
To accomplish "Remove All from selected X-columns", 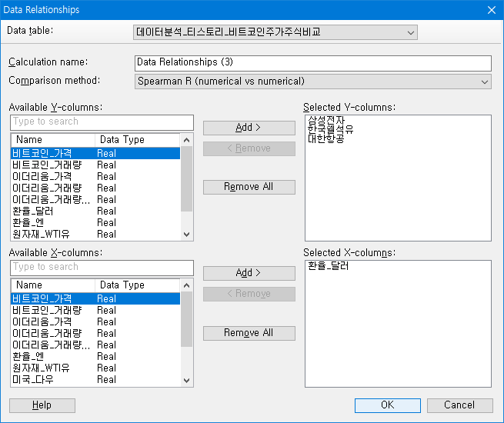I will [249, 333].
